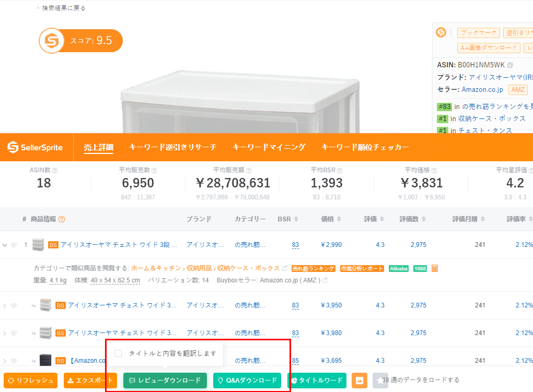The width and height of the screenshot is (533, 392).
Task: Click the gray star icon button
Action: [380, 381]
